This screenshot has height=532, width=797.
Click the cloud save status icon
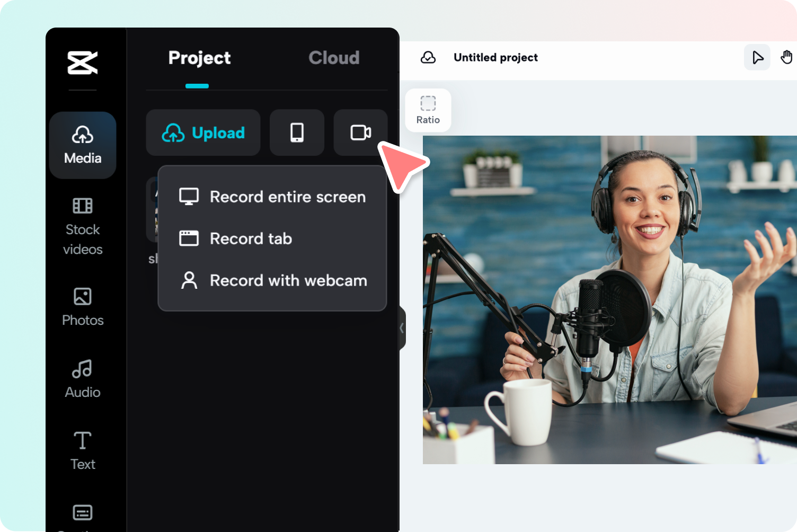(x=428, y=57)
